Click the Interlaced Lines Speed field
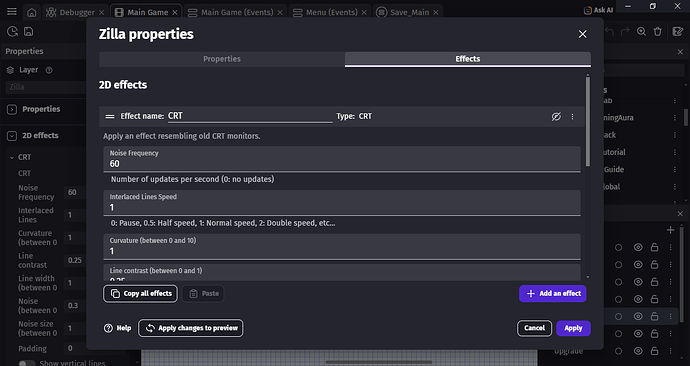 coord(342,203)
